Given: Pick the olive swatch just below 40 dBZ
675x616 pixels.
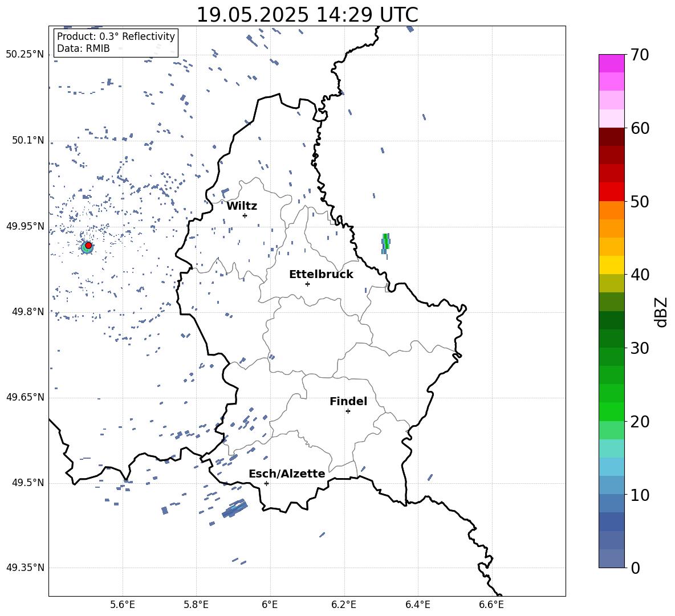Looking at the screenshot, I should [612, 283].
